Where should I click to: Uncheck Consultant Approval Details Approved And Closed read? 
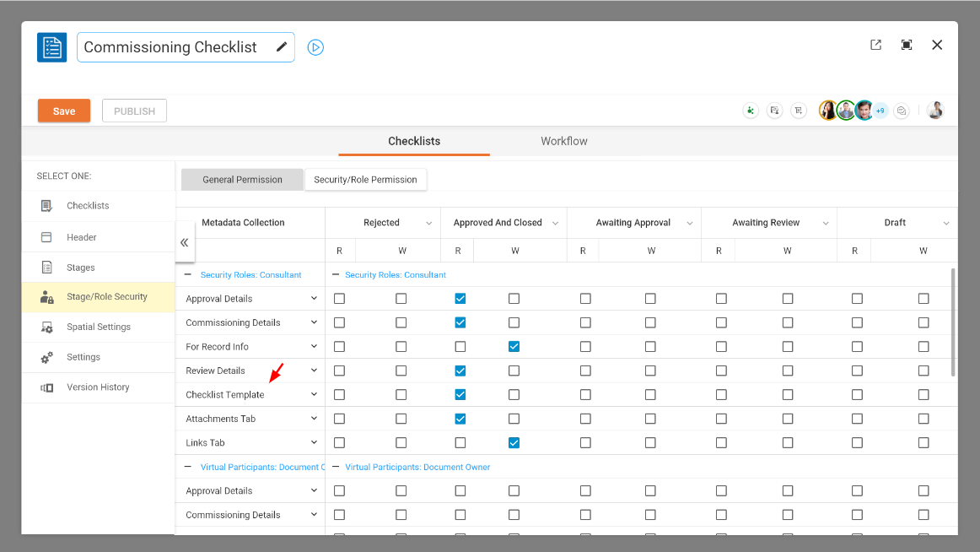460,299
